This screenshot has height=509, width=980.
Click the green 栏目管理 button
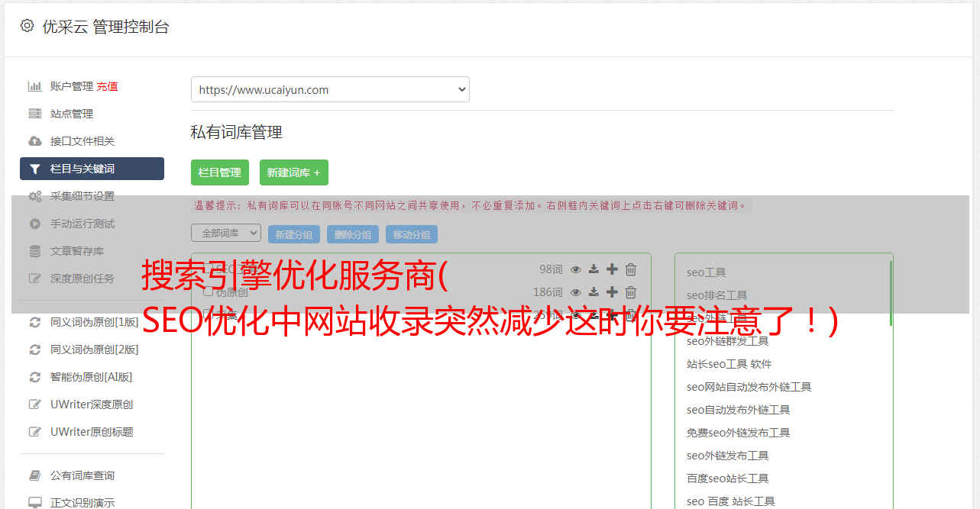220,172
